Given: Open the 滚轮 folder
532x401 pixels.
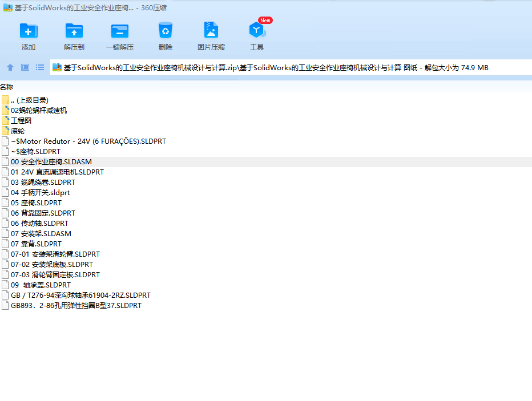Looking at the screenshot, I should click(18, 131).
